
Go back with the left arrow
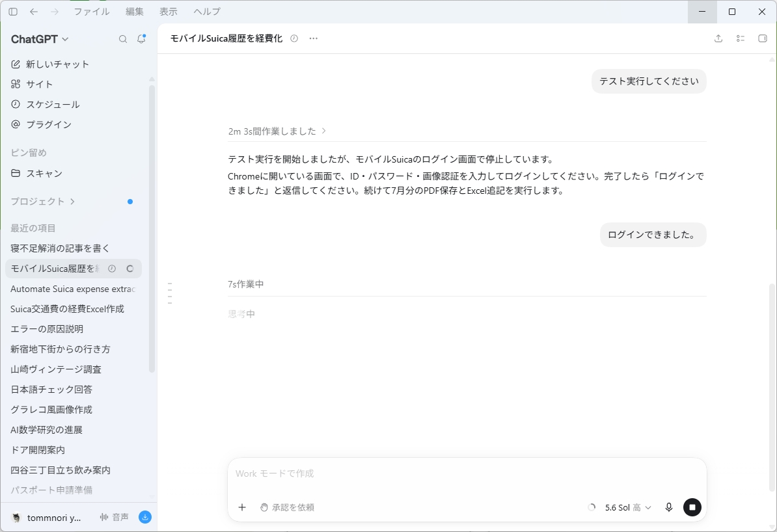tap(34, 12)
